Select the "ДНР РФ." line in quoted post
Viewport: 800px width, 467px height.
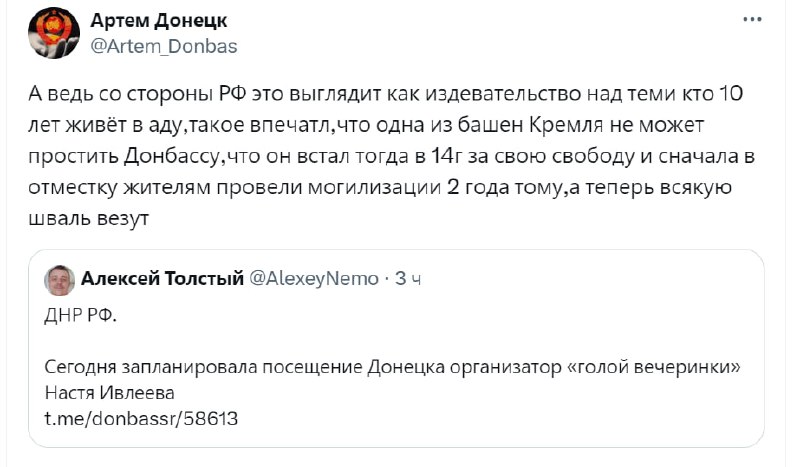pyautogui.click(x=81, y=316)
